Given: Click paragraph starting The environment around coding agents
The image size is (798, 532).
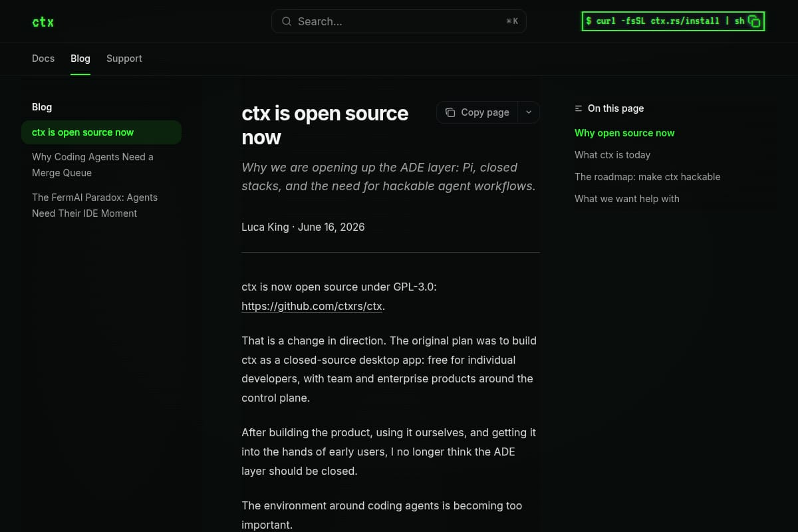Looking at the screenshot, I should click(382, 515).
